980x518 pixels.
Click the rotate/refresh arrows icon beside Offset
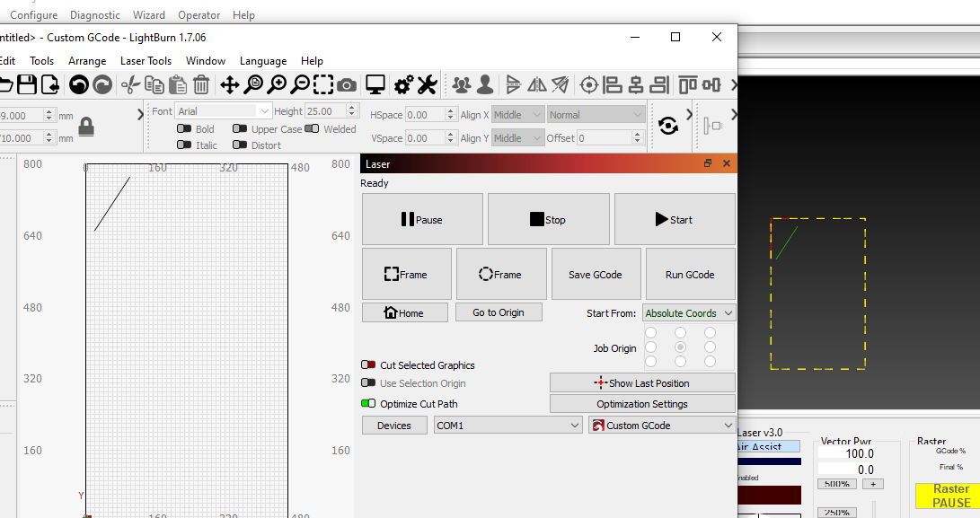(668, 126)
